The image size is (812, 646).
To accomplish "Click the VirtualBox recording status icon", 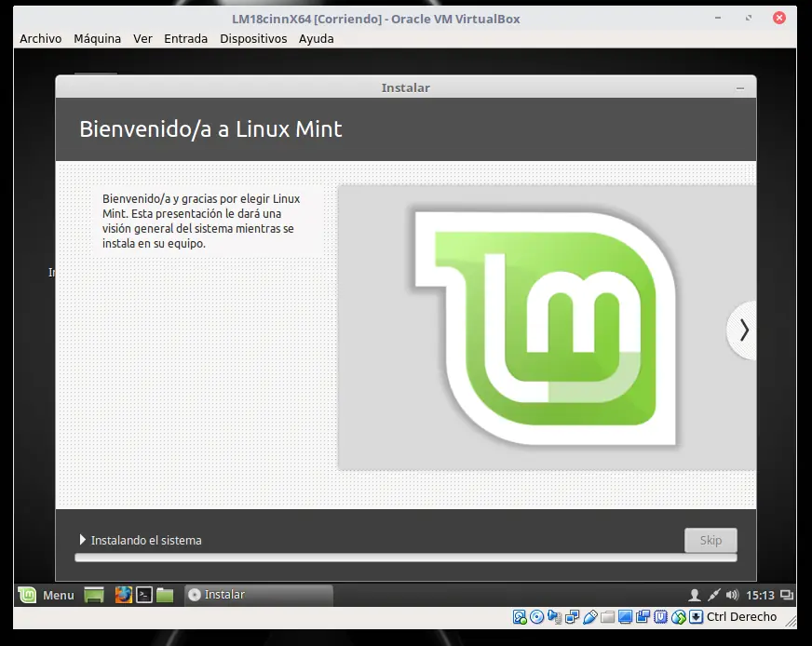I will (643, 617).
